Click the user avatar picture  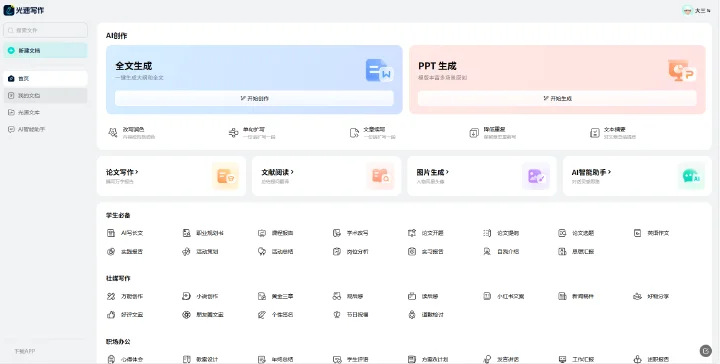pos(687,10)
